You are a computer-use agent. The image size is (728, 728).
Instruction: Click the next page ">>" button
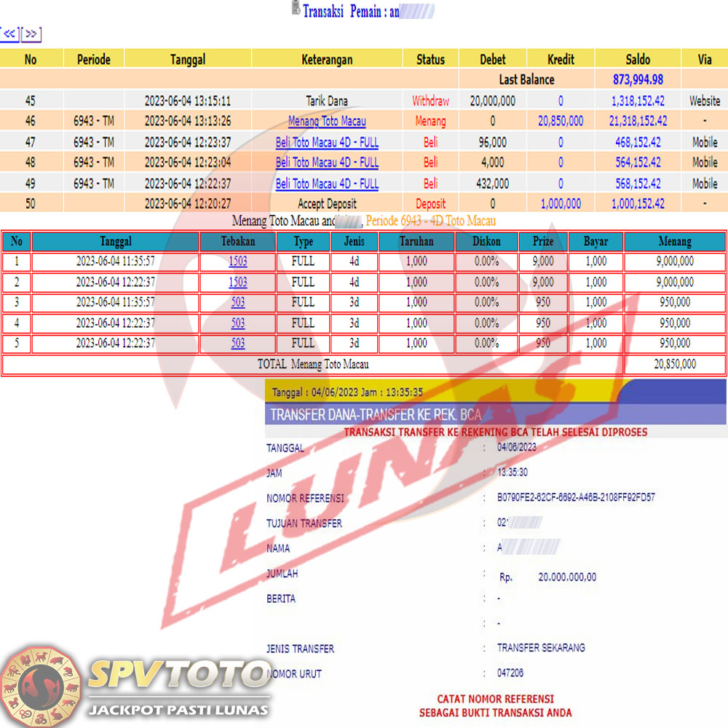point(31,34)
